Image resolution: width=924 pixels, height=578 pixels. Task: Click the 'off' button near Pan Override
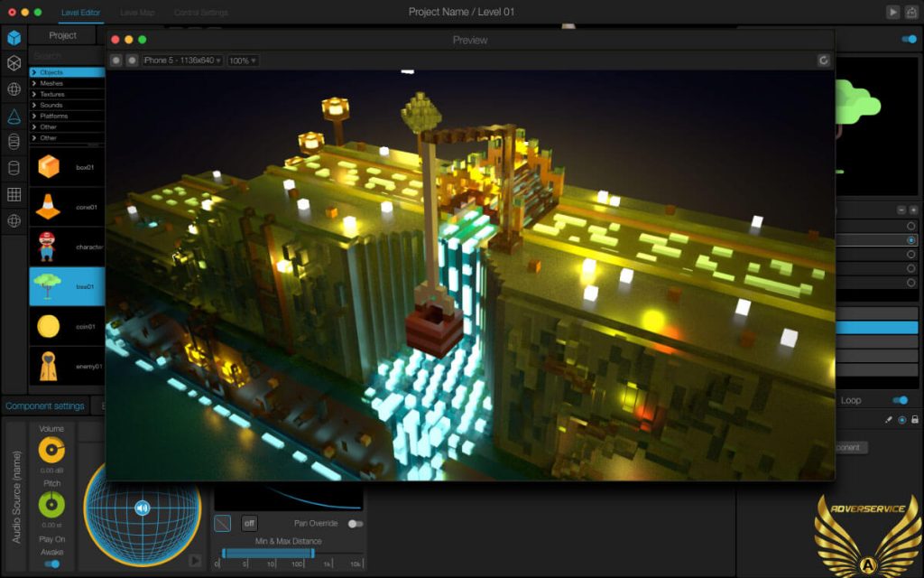[249, 523]
